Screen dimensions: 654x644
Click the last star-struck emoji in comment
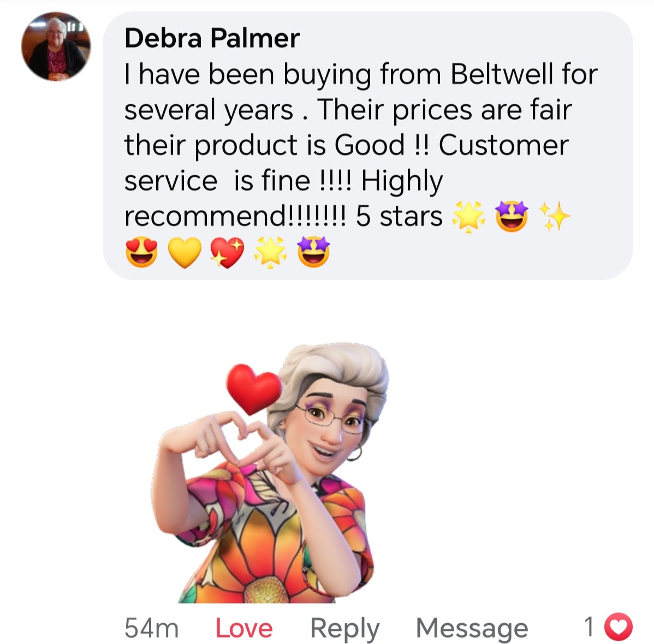313,252
